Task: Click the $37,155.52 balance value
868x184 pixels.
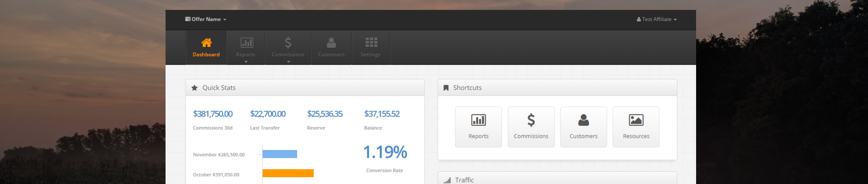Action: (382, 114)
